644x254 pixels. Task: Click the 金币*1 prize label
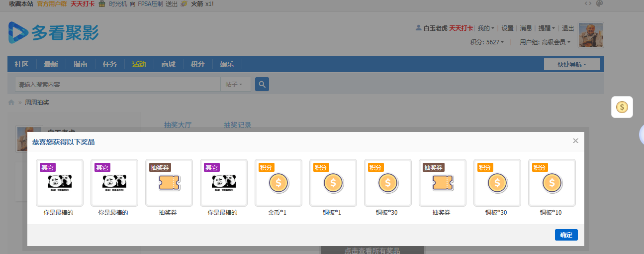(277, 213)
